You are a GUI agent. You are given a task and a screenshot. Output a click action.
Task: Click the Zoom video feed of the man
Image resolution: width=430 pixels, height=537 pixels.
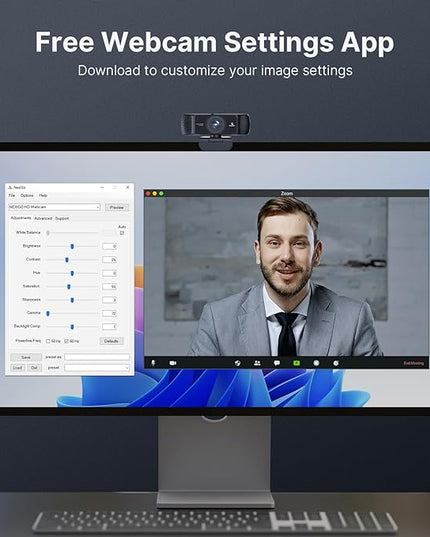286,277
